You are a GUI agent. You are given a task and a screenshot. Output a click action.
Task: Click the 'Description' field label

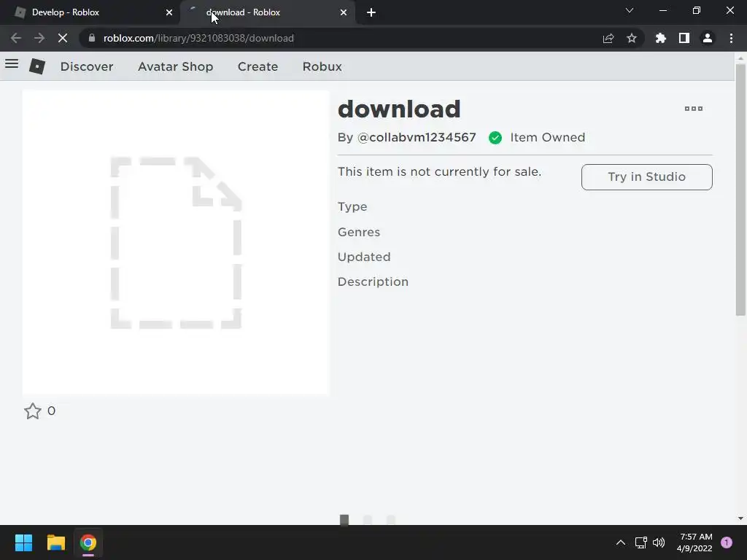(373, 282)
